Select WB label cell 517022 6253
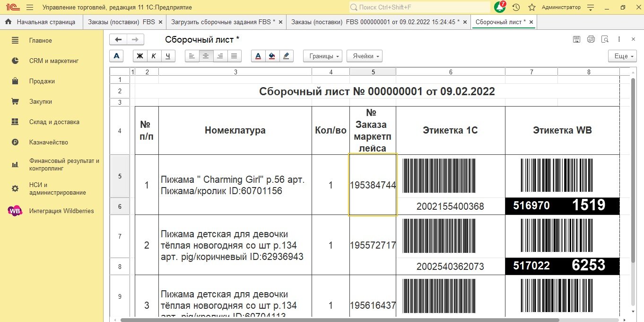Screen dimensions: 644x322 pyautogui.click(x=562, y=266)
